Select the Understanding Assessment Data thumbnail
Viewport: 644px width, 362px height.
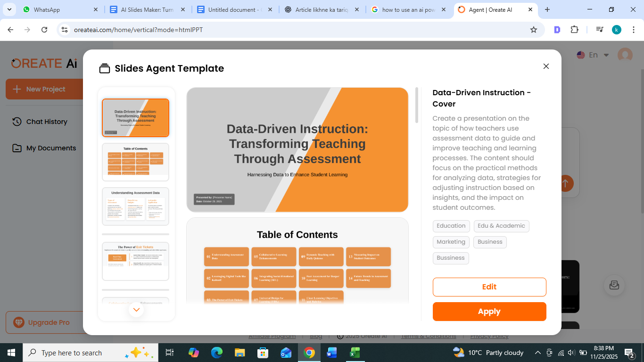click(x=135, y=206)
